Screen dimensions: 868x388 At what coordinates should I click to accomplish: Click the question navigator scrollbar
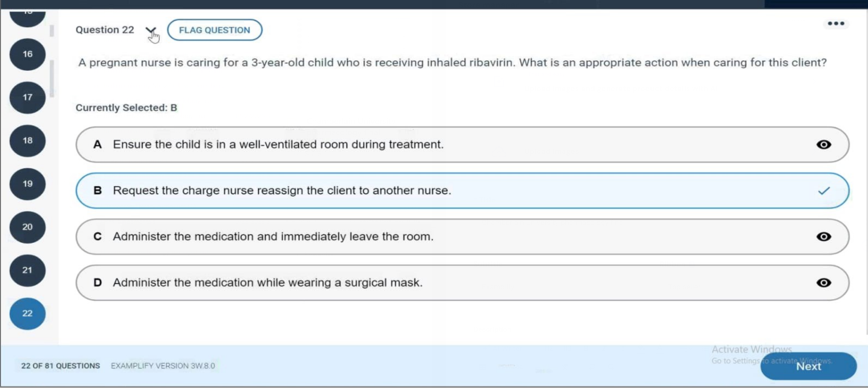pos(52,77)
